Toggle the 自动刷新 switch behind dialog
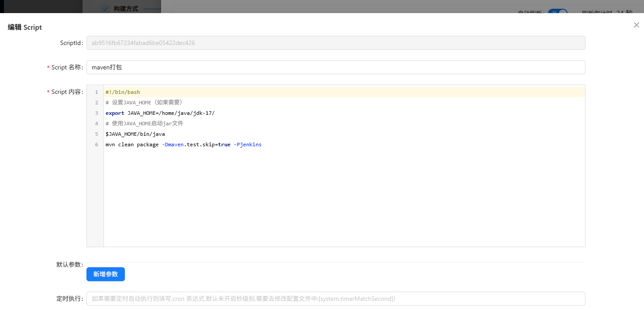 tap(558, 11)
